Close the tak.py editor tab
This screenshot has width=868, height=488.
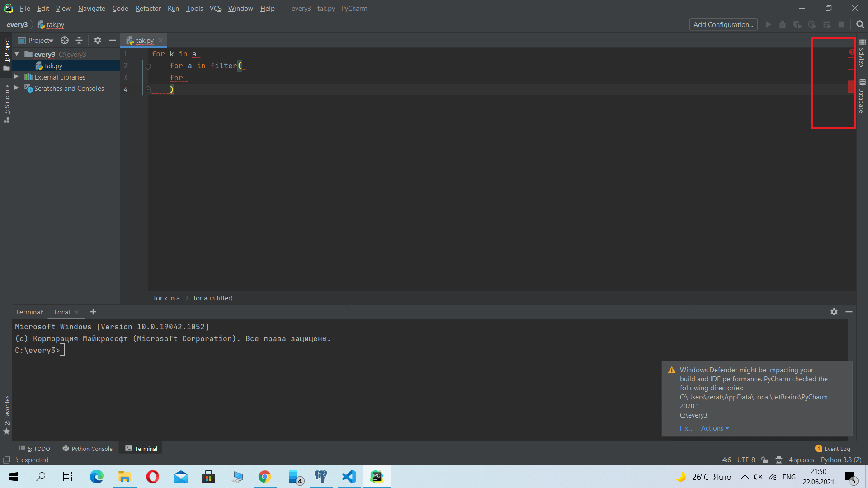click(x=160, y=41)
